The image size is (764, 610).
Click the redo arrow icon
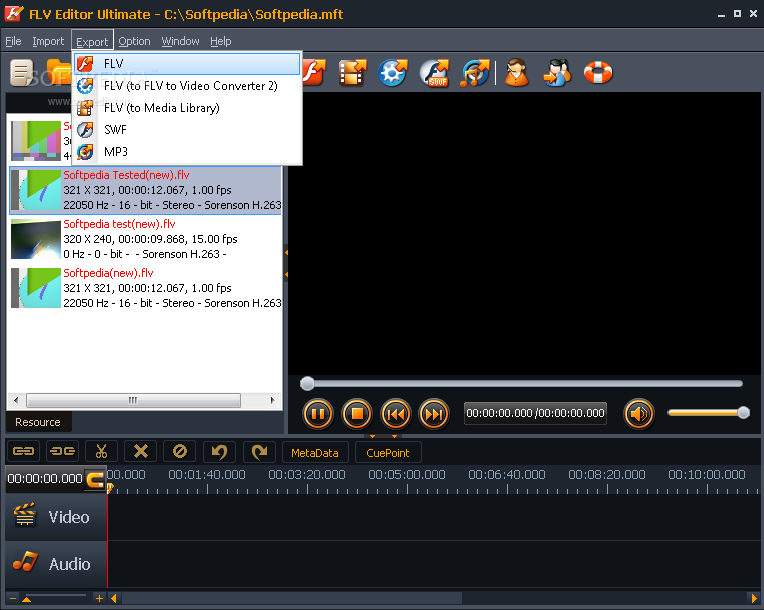[259, 452]
